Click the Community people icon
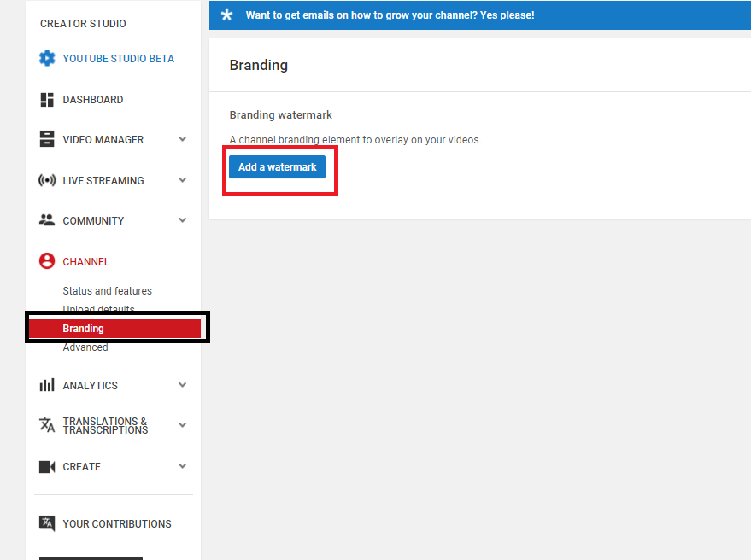The width and height of the screenshot is (751, 560). 47,220
